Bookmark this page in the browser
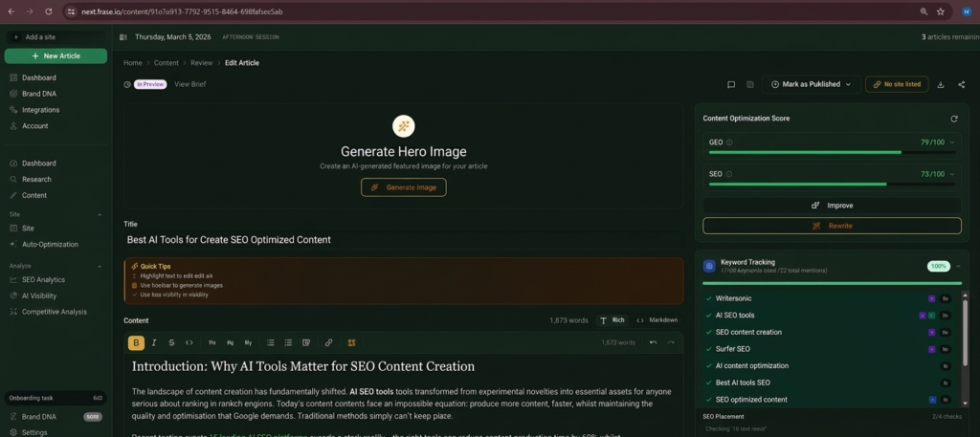Image resolution: width=980 pixels, height=437 pixels. point(941,11)
